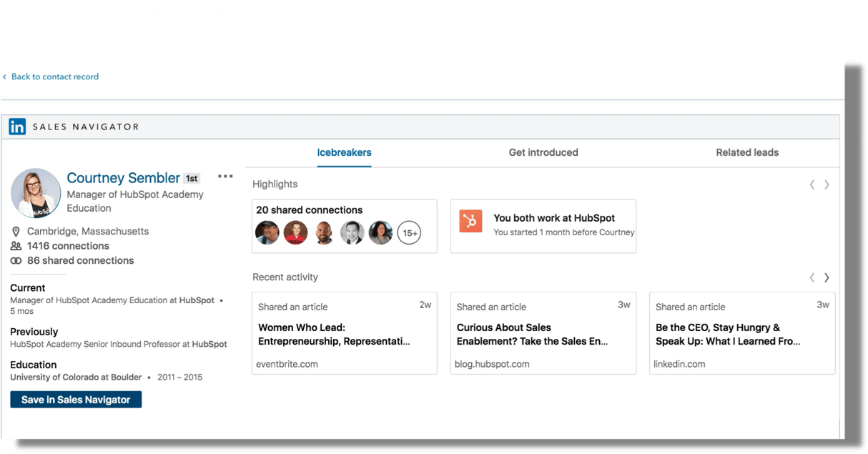Viewport: 868px width, 454px height.
Task: Click the right arrow to browse more Recent activity
Action: point(827,277)
